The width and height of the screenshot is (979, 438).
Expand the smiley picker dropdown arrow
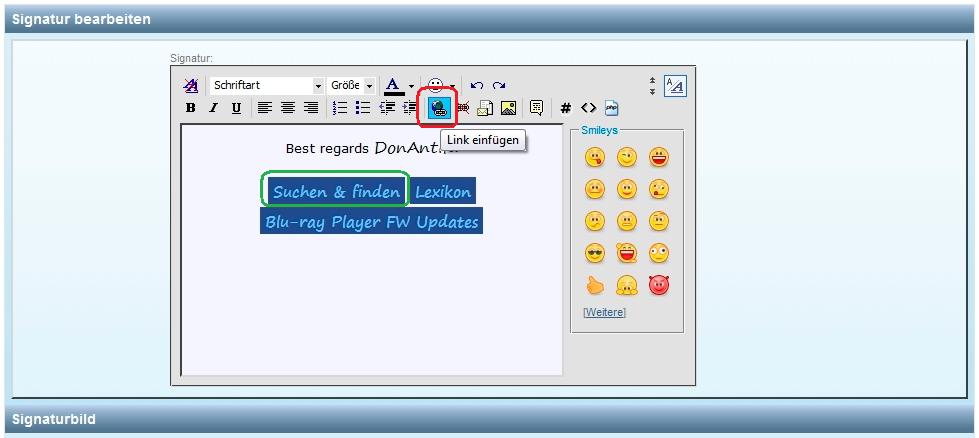[453, 86]
